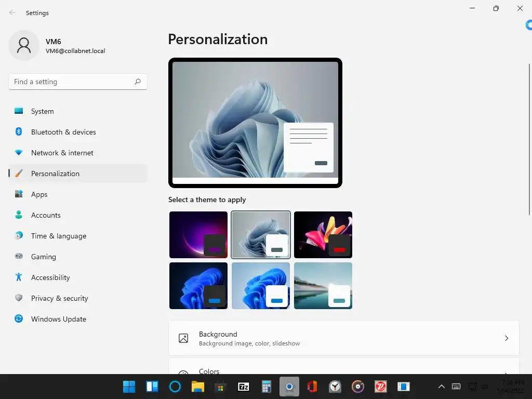The height and width of the screenshot is (399, 532).
Task: Open Accessibility settings
Action: (x=78, y=277)
